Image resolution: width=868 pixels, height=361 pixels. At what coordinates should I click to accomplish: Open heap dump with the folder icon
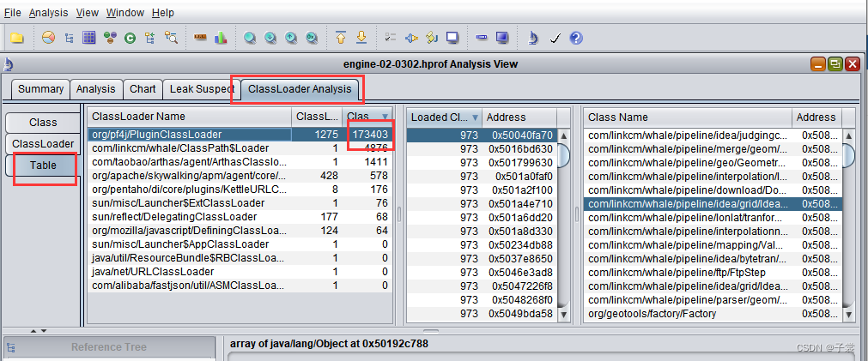[17, 38]
